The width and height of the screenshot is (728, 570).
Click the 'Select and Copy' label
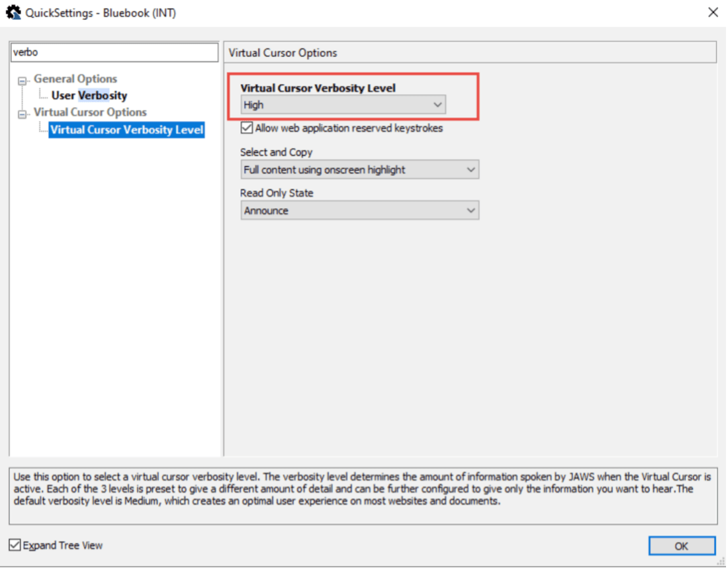tap(276, 152)
